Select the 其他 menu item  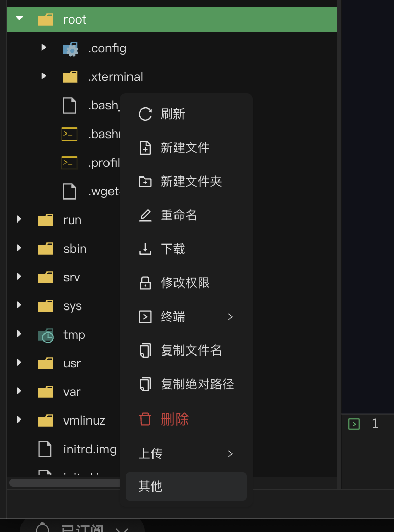[x=186, y=486]
